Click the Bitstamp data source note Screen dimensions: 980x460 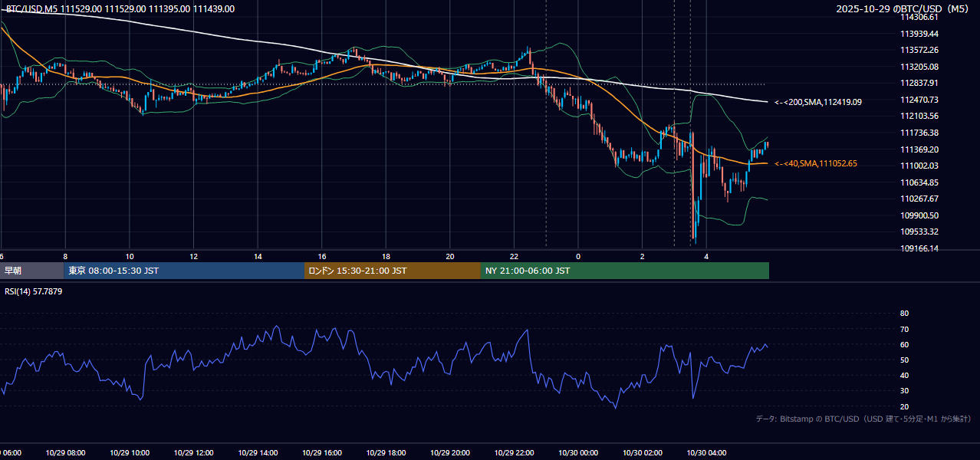(863, 419)
